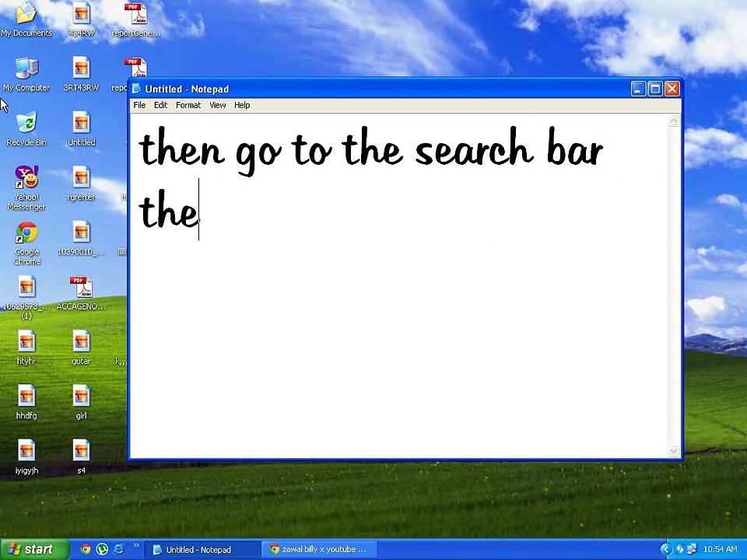Screen dimensions: 747x560
Task: Click the Notepad scrollbar down arrow
Action: tap(674, 451)
